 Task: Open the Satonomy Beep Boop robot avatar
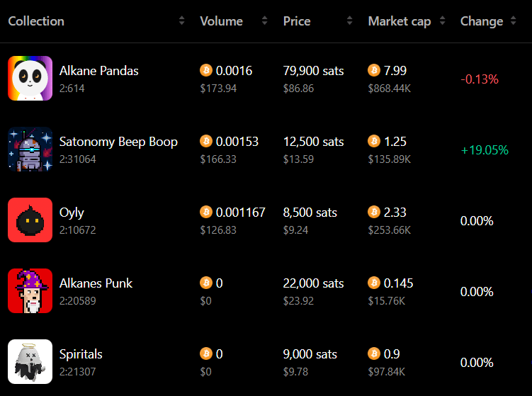pyautogui.click(x=30, y=149)
